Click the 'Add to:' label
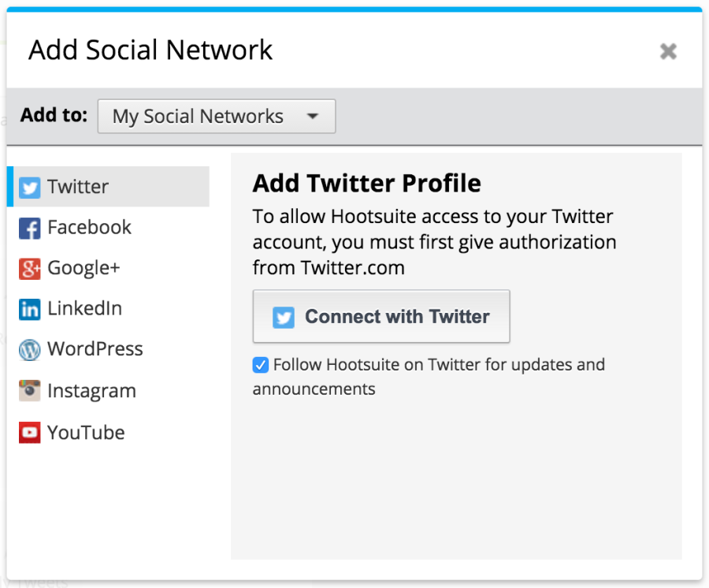The width and height of the screenshot is (709, 588). pyautogui.click(x=54, y=115)
